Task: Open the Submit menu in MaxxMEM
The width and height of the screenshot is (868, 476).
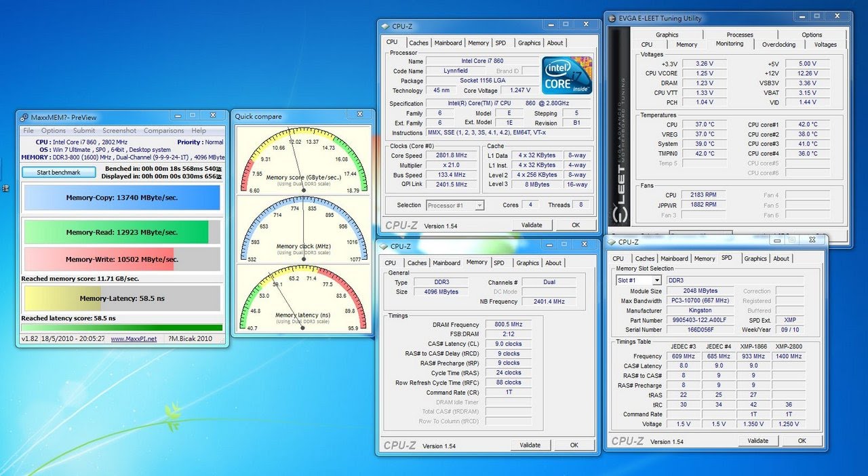Action: point(84,131)
